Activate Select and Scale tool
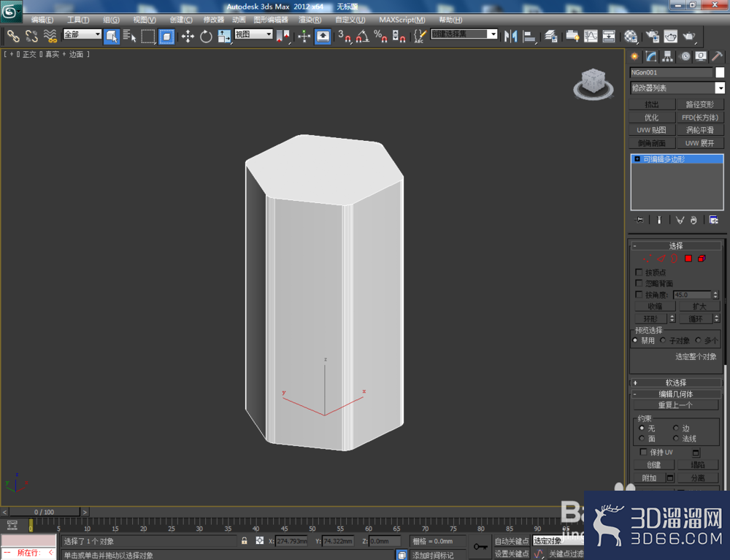730x560 pixels. pos(224,36)
